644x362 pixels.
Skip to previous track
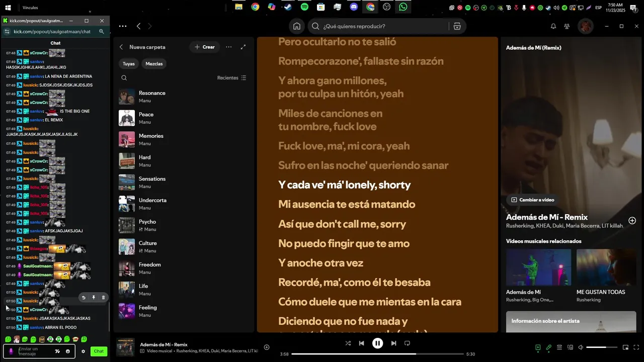pyautogui.click(x=362, y=343)
